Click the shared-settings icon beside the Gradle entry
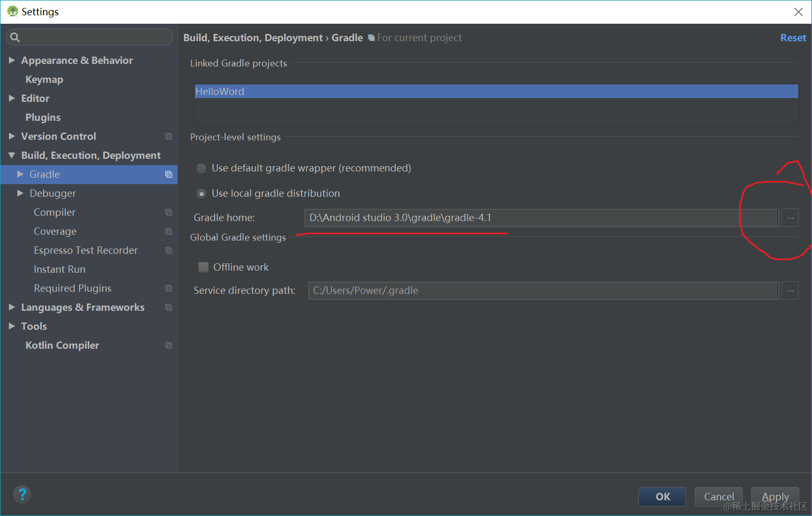Screen dimensions: 812x516 [168, 174]
